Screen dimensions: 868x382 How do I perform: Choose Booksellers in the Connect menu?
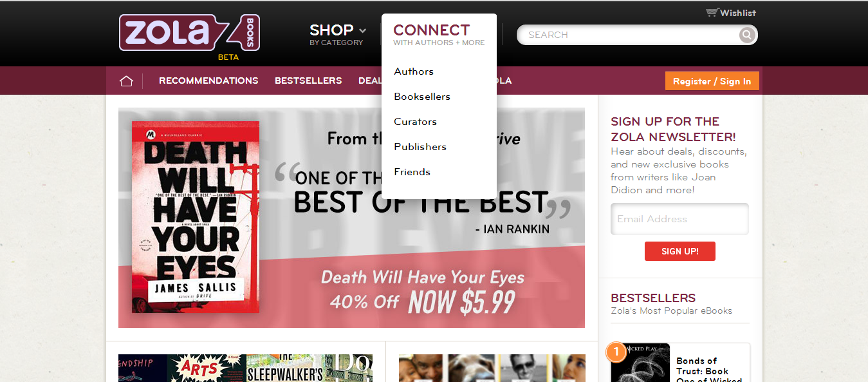422,97
